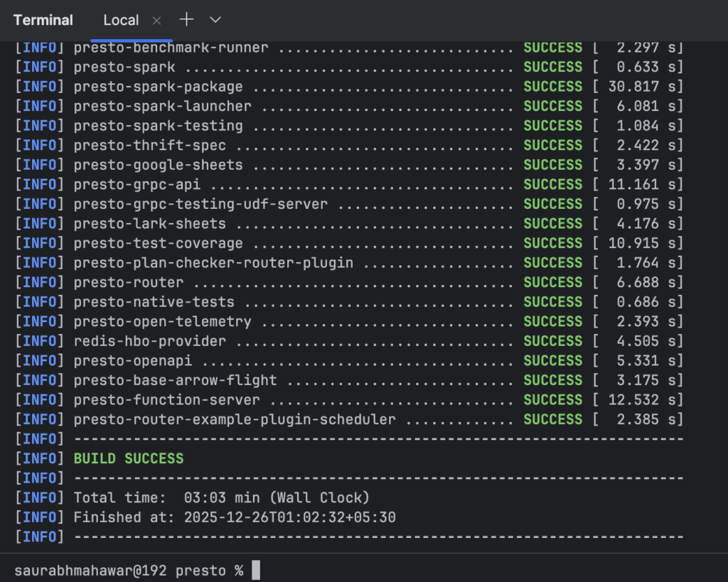
Task: Click the presto-function-server module name
Action: (x=166, y=400)
